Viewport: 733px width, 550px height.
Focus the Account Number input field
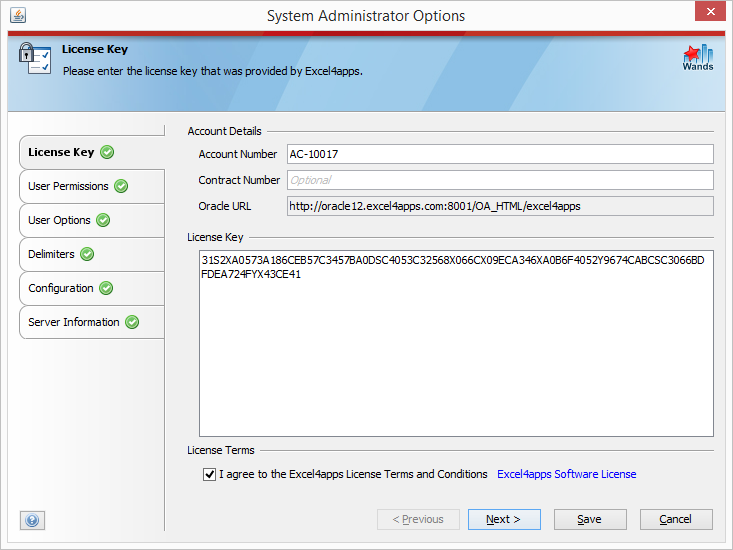pos(500,154)
